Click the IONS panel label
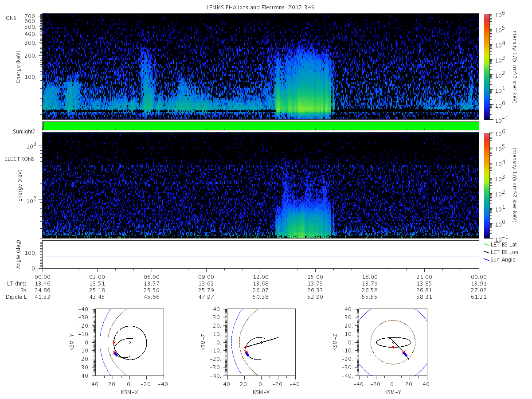 [11, 18]
